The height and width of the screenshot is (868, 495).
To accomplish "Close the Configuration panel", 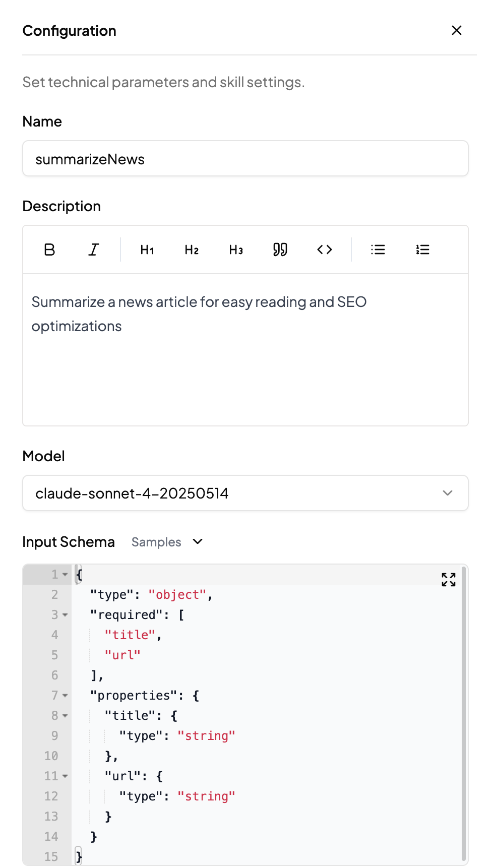I will (x=457, y=30).
